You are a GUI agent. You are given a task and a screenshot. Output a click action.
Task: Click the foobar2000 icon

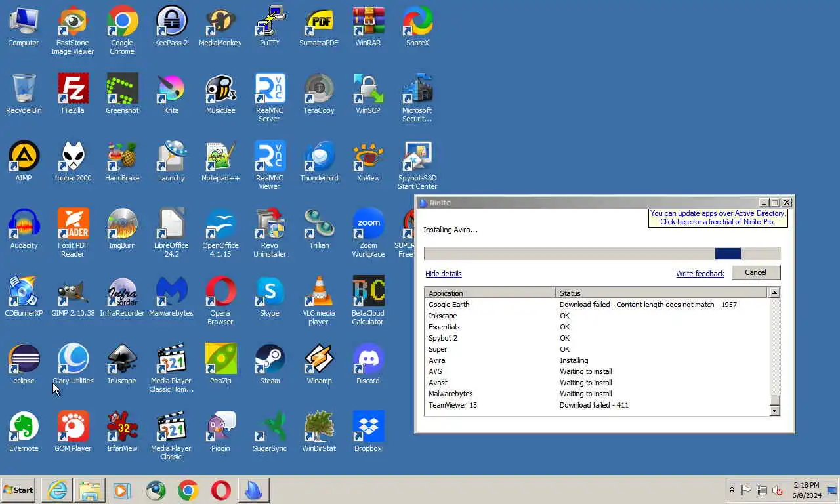tap(73, 161)
